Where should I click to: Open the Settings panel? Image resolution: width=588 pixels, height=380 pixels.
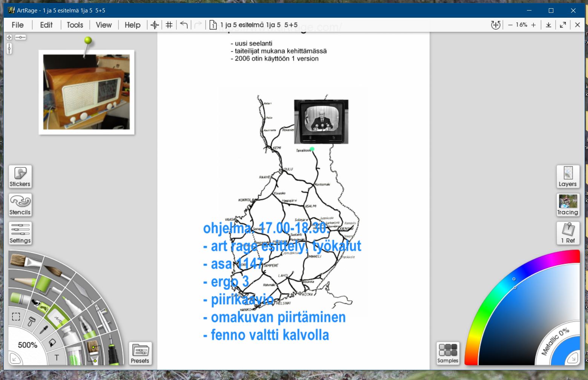pyautogui.click(x=20, y=233)
